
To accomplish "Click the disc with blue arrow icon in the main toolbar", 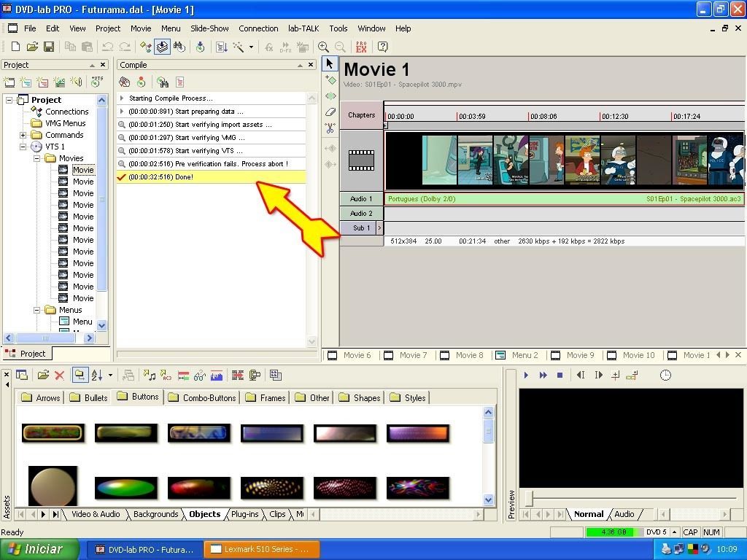I will click(x=201, y=47).
